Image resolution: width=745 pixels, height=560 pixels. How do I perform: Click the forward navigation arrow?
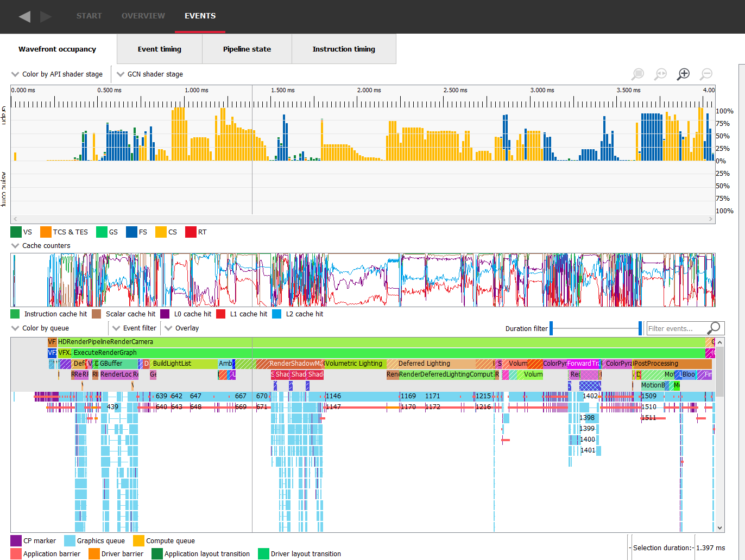click(x=46, y=16)
